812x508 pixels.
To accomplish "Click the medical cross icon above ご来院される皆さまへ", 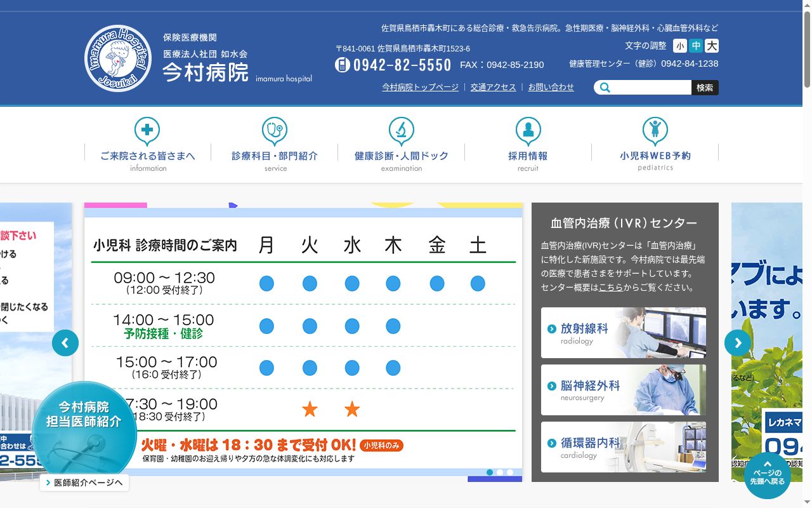I will (x=147, y=131).
